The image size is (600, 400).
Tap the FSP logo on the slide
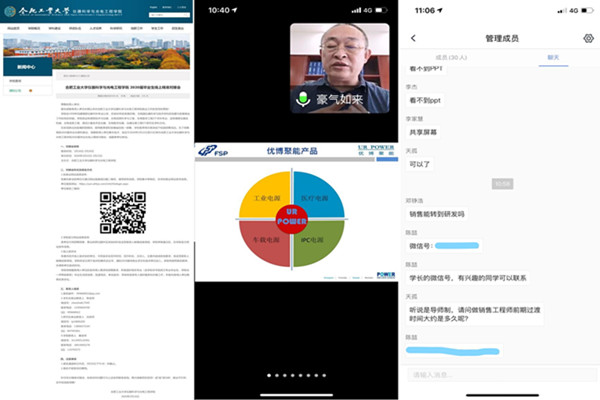pos(211,151)
